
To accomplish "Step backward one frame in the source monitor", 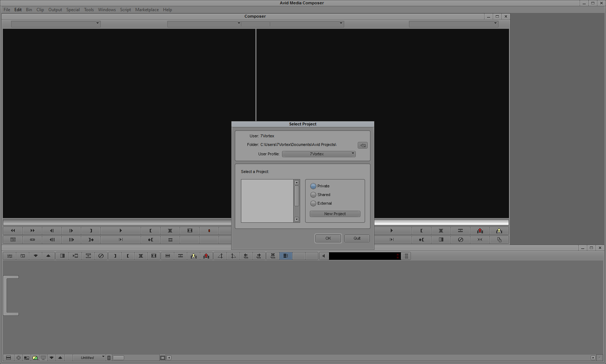I will pyautogui.click(x=52, y=231).
